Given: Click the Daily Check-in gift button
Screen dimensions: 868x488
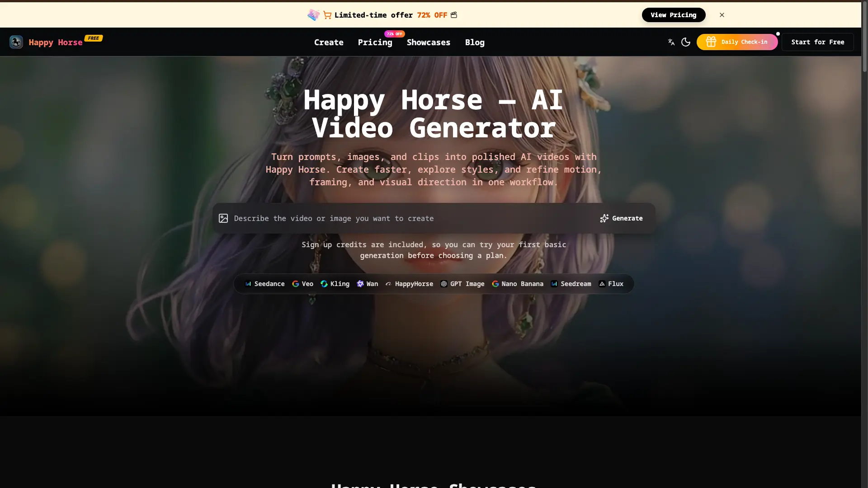Looking at the screenshot, I should (x=737, y=42).
